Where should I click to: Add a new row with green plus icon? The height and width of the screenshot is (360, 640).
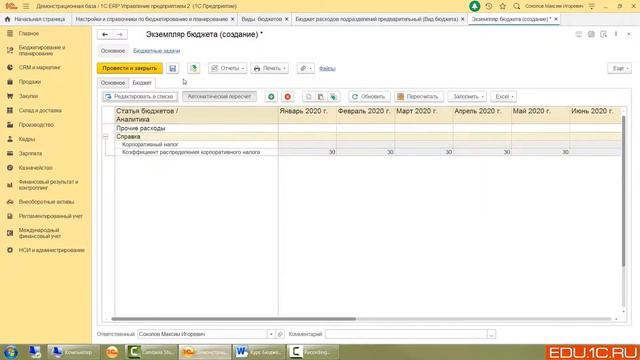pyautogui.click(x=271, y=97)
